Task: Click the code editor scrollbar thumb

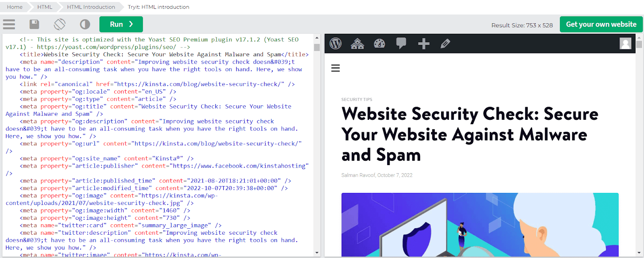Action: point(317,47)
